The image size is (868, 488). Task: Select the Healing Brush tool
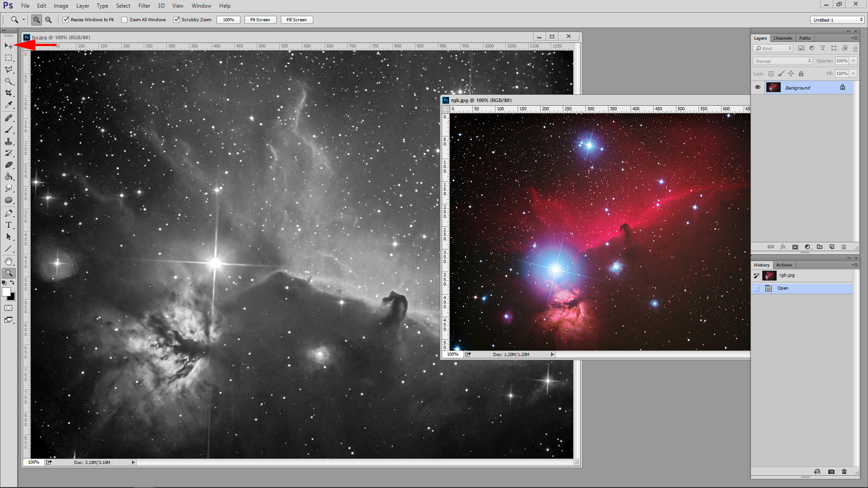coord(9,118)
